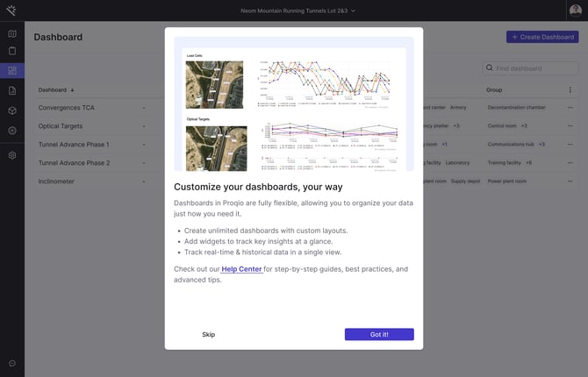Image resolution: width=588 pixels, height=377 pixels.
Task: Skip the onboarding dialog
Action: pos(209,334)
